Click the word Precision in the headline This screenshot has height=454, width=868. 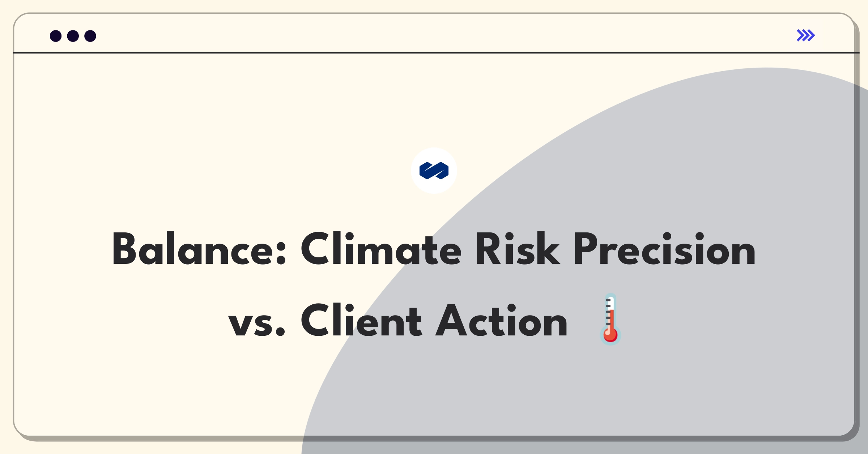pyautogui.click(x=665, y=249)
